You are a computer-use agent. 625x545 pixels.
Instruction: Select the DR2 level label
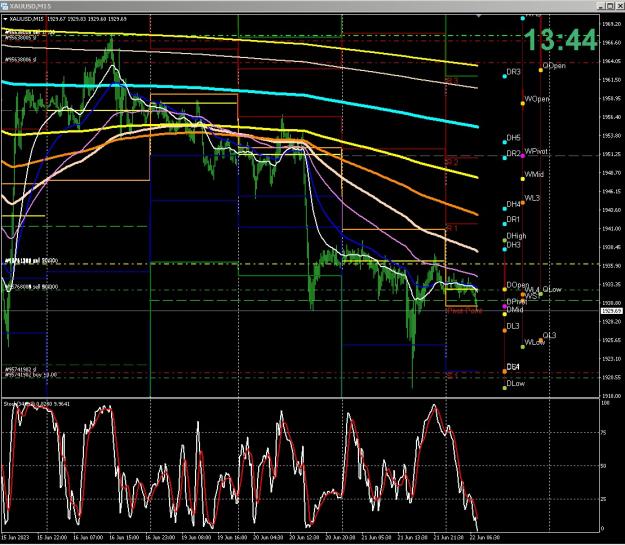click(513, 153)
